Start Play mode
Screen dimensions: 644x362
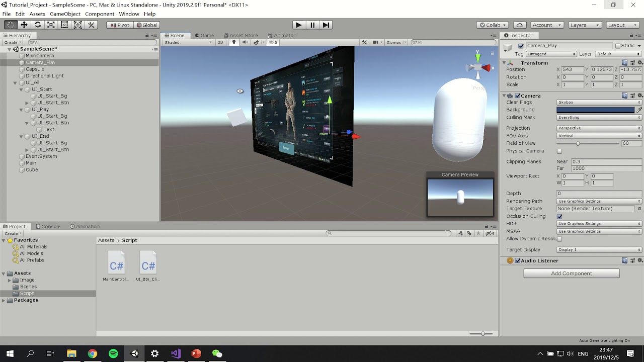[299, 25]
